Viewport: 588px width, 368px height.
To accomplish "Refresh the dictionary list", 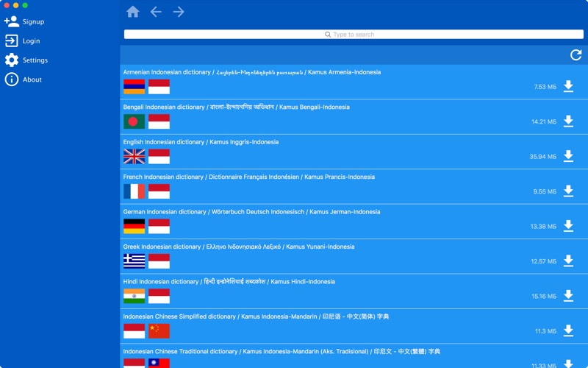I will pos(576,55).
